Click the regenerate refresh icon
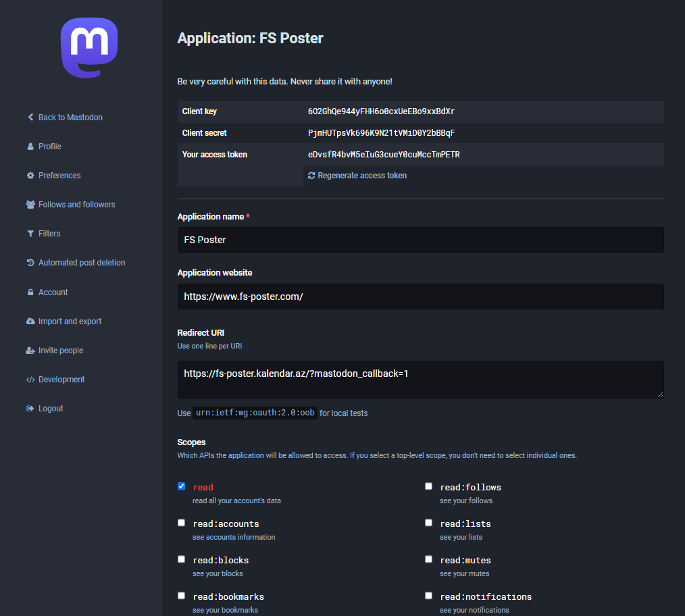 click(311, 175)
